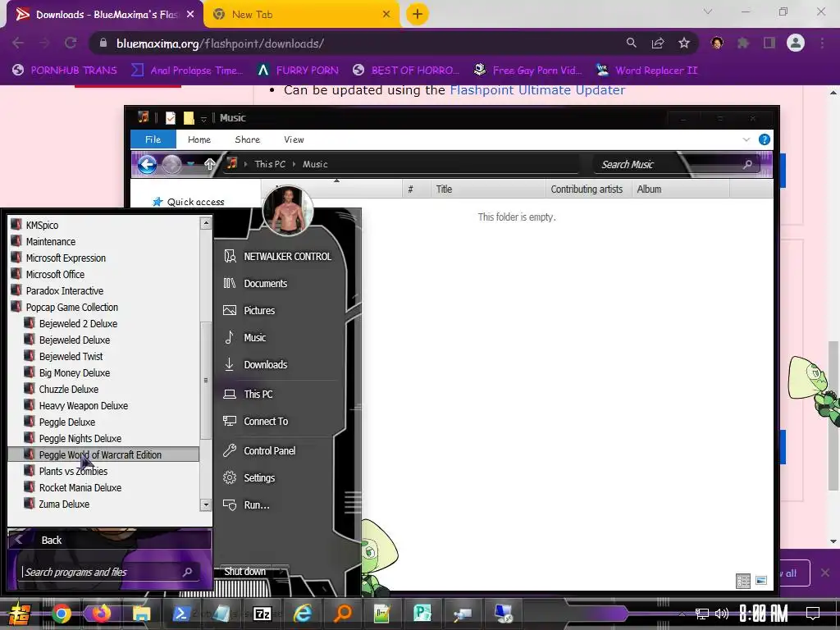Open Downloads from Start menu

pyautogui.click(x=265, y=364)
